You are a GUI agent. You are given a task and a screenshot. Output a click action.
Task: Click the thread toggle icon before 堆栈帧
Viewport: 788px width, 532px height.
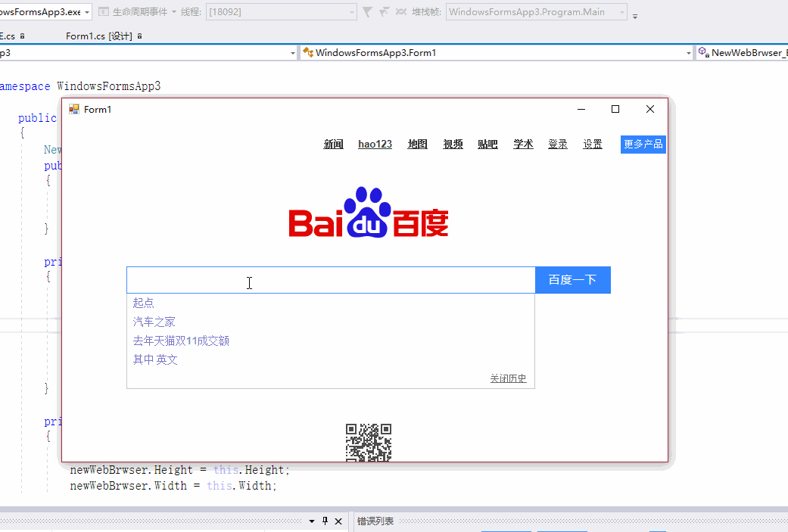coord(400,12)
